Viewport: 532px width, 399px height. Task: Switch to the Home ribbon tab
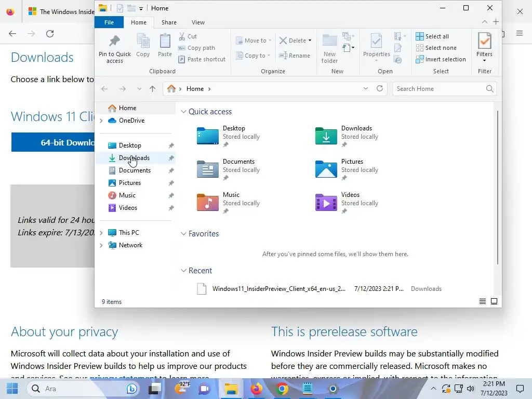click(139, 22)
